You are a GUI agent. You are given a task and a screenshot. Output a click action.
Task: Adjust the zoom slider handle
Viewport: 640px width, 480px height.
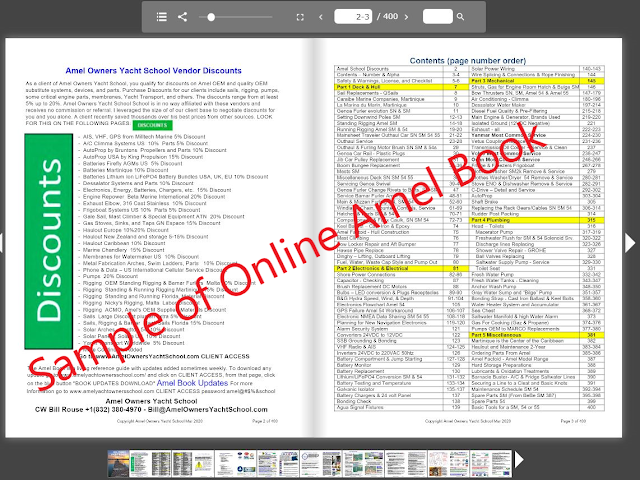tap(211, 17)
